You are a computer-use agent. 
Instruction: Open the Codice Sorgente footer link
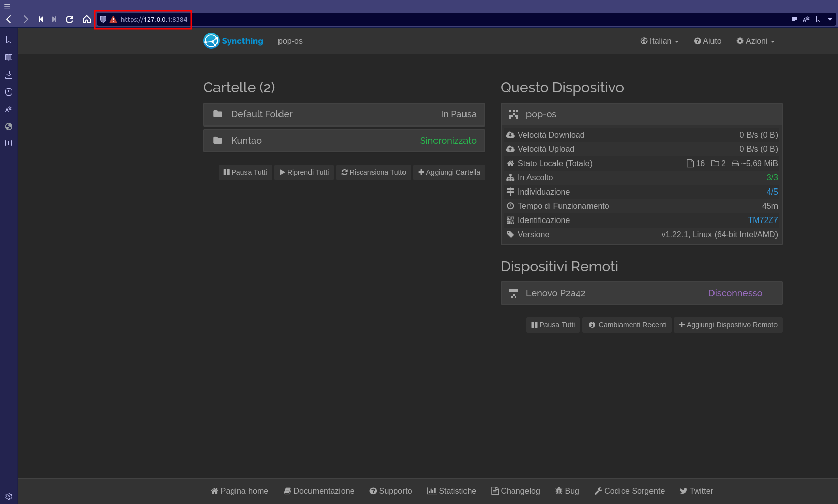pos(630,491)
